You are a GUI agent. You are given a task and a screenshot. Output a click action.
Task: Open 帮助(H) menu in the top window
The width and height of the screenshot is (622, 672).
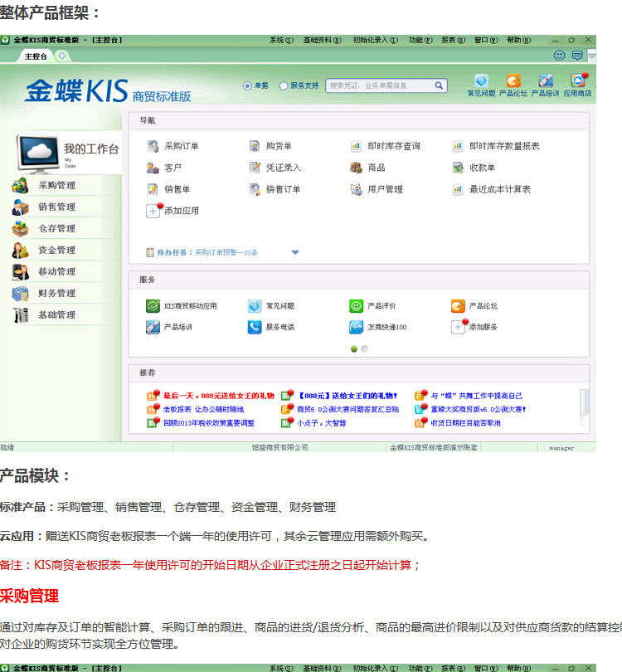[x=519, y=40]
